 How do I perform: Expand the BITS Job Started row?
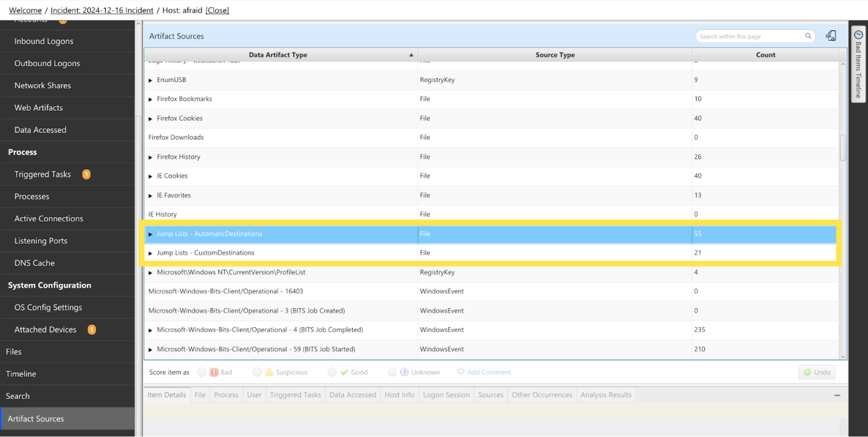tap(150, 350)
